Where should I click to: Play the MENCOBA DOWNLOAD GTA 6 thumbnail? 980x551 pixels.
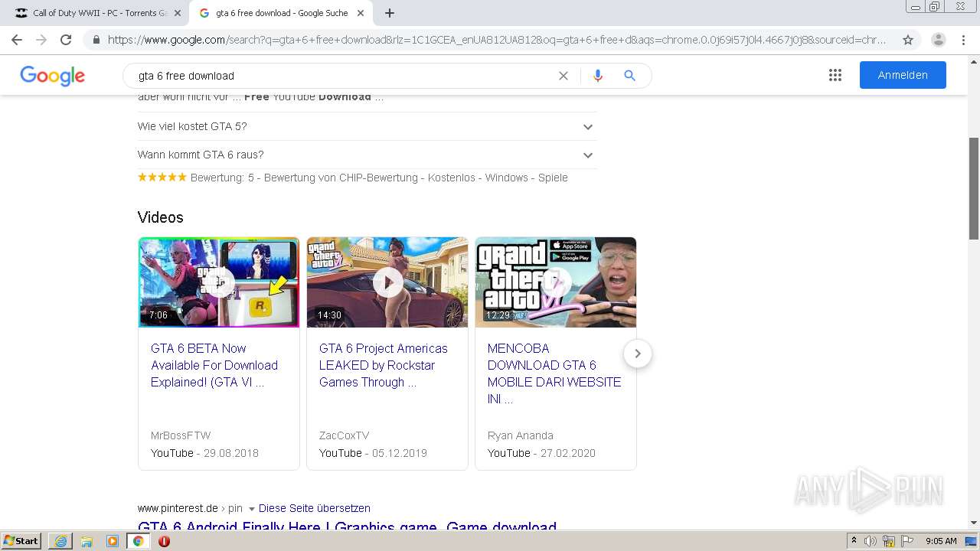(556, 282)
